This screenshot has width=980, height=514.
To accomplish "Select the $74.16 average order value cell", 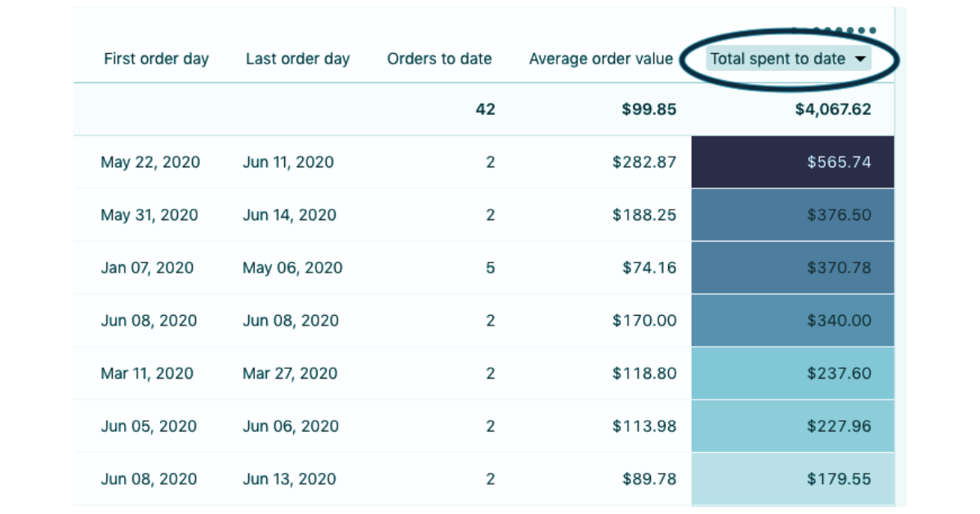I will [x=649, y=268].
